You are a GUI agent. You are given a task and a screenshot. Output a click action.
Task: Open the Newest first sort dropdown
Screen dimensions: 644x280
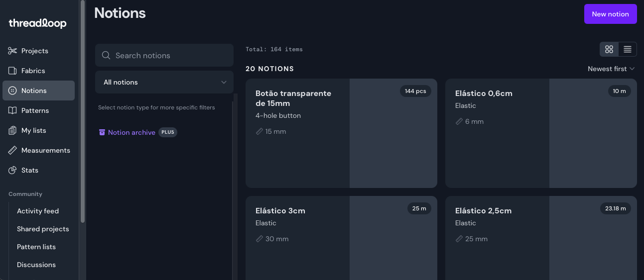(x=611, y=69)
